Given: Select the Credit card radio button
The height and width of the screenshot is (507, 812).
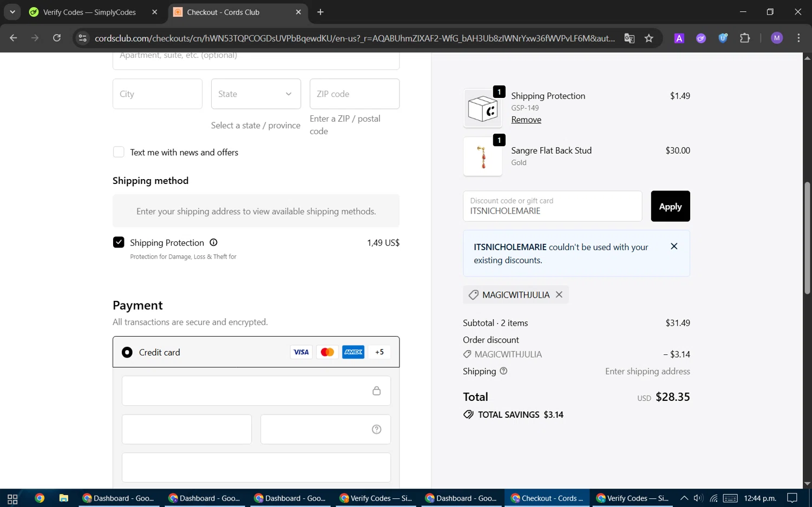Looking at the screenshot, I should coord(127,352).
